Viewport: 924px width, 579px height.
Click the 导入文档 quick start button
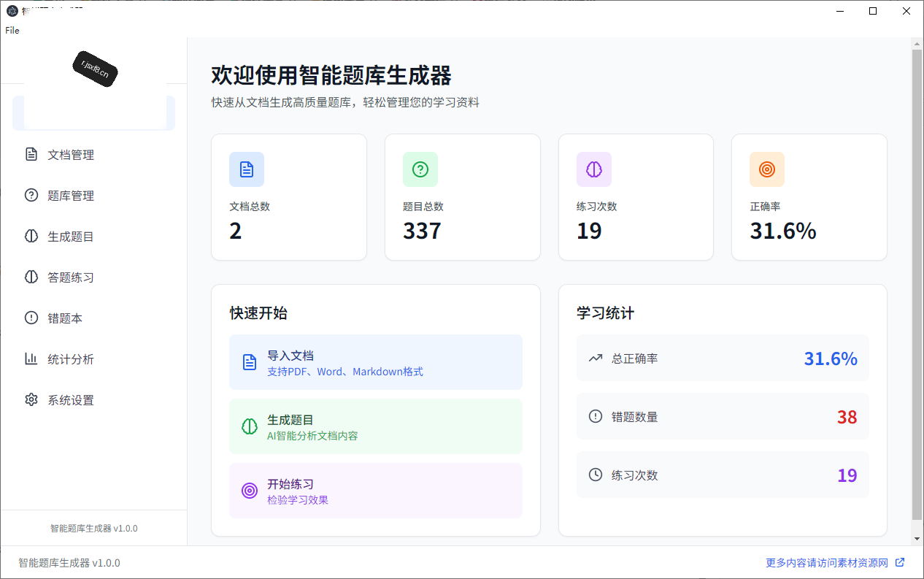tap(376, 362)
